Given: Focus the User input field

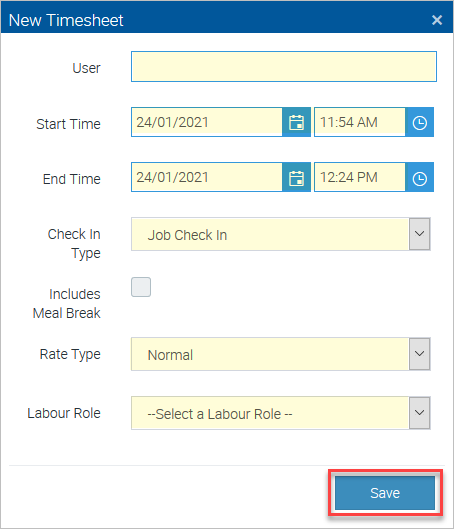Looking at the screenshot, I should (284, 66).
